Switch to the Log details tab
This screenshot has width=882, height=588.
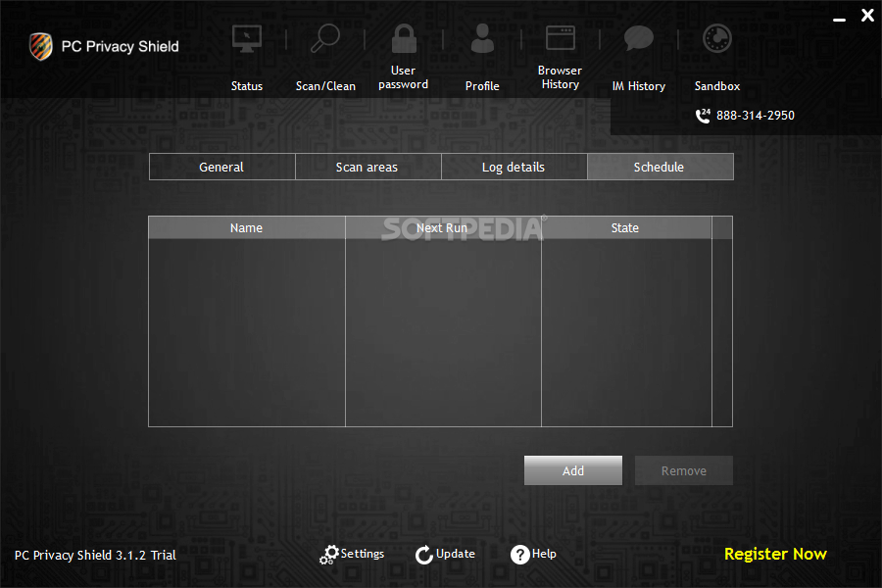pos(514,168)
